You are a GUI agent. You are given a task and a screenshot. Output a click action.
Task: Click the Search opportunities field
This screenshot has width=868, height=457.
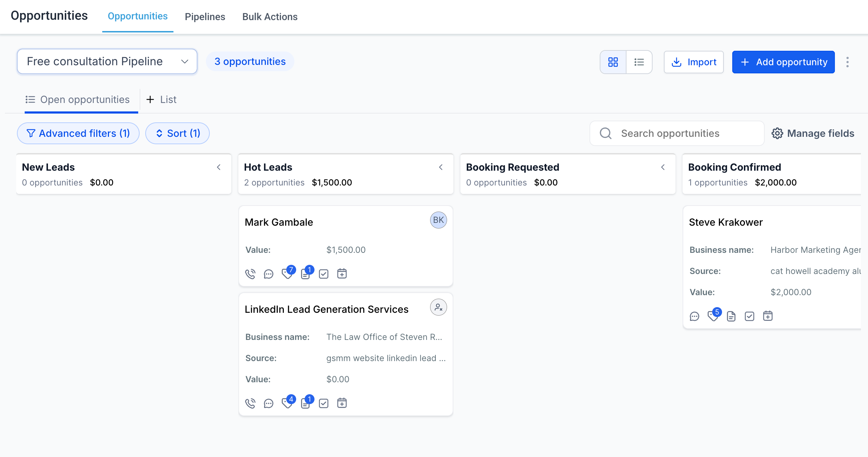coord(677,133)
